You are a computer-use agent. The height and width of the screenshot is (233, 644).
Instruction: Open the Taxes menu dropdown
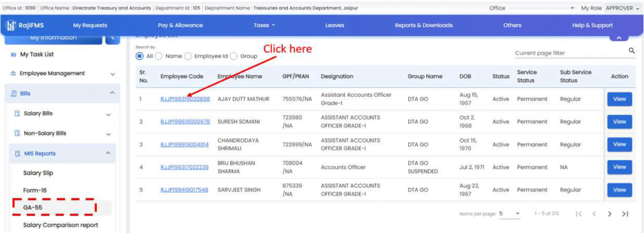264,25
